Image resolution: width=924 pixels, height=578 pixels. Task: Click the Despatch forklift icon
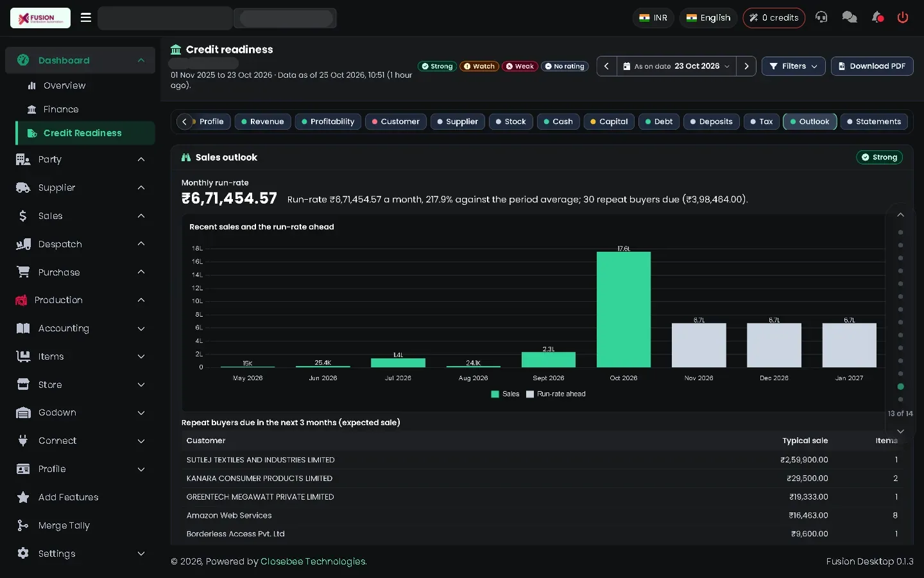[23, 244]
